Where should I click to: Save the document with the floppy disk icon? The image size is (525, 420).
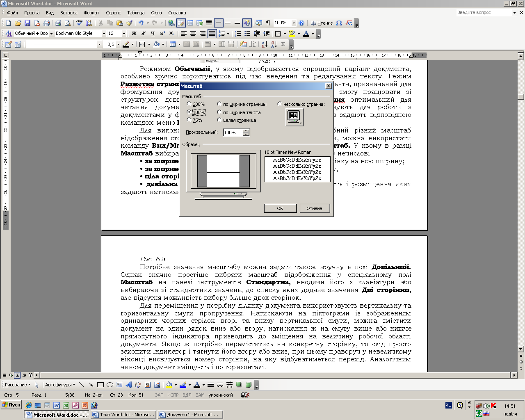27,23
